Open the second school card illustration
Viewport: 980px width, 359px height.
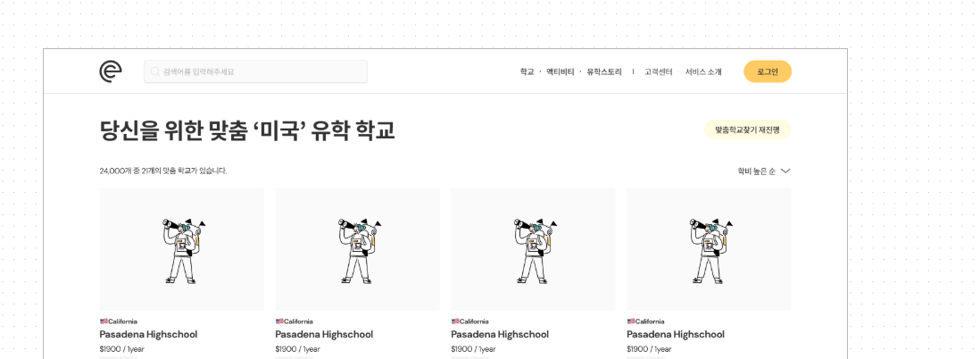click(x=358, y=249)
